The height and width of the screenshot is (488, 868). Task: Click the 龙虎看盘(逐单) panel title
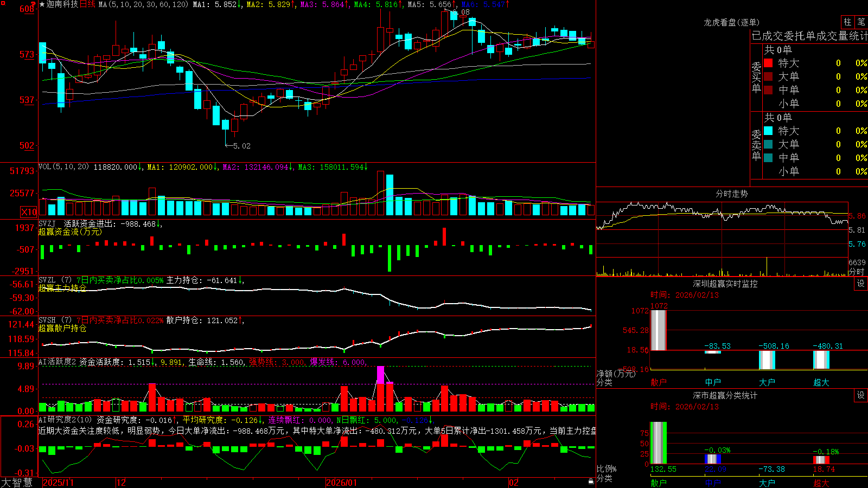pyautogui.click(x=732, y=22)
